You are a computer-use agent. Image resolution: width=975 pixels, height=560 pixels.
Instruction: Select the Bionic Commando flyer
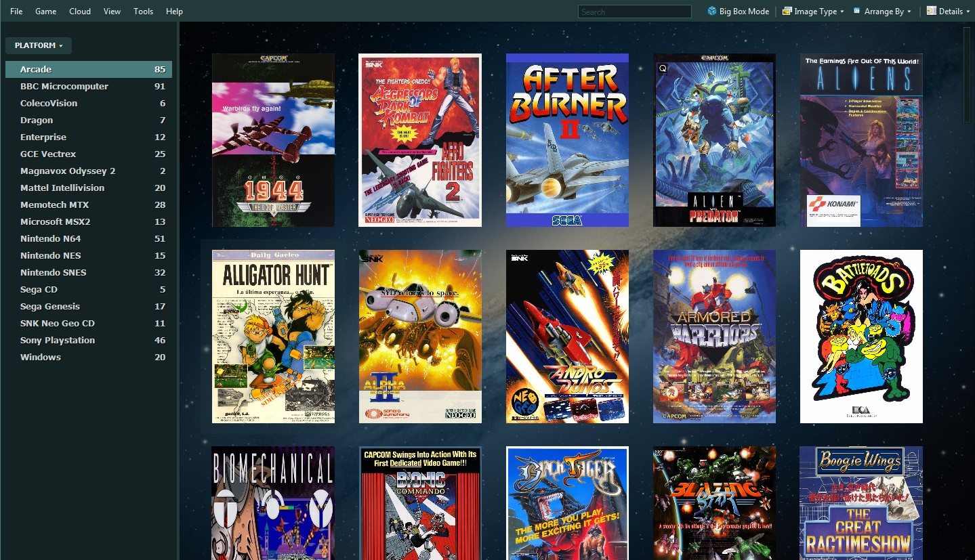coord(420,503)
